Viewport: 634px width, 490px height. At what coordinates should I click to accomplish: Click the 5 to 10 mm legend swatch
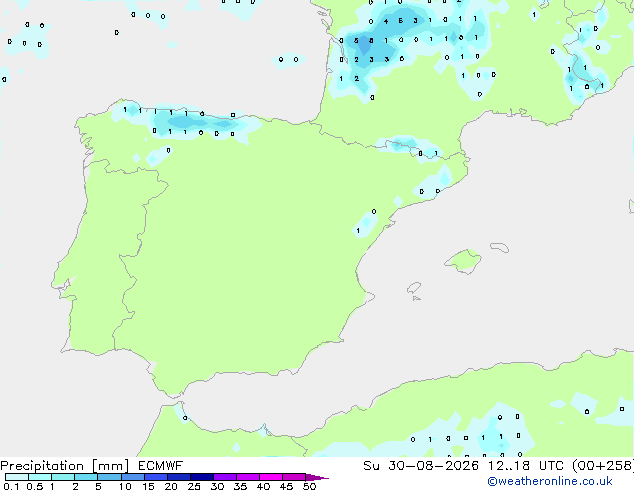coord(109,477)
